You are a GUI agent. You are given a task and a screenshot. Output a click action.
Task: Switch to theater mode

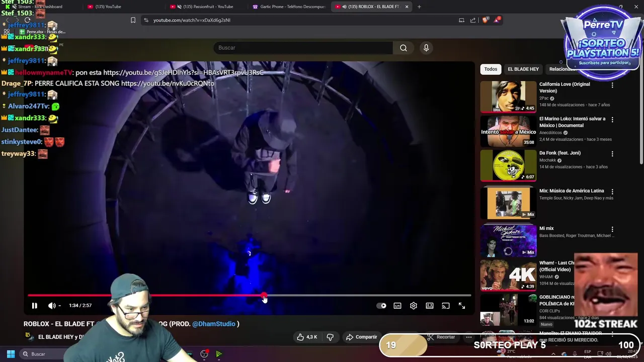(430, 306)
